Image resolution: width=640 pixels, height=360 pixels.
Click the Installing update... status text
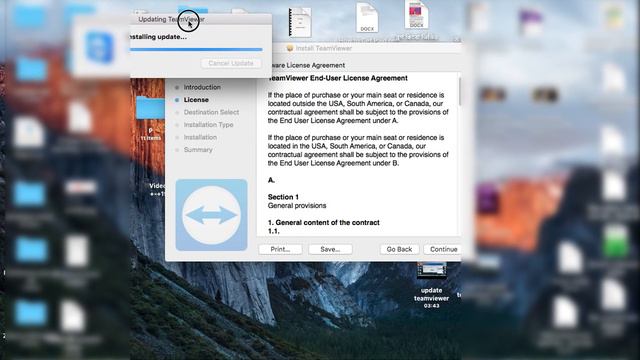[158, 37]
